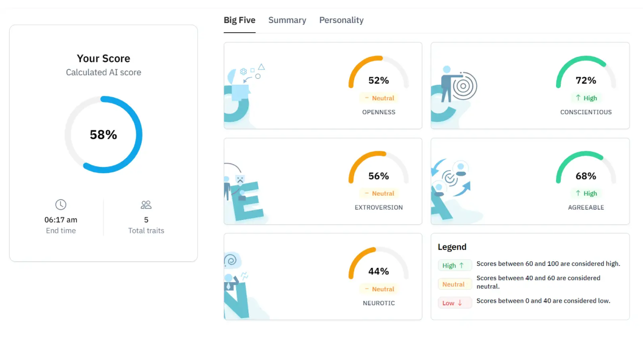Click the Neutral badge under Extroversion
Screen dimensions: 644x338
(x=379, y=194)
